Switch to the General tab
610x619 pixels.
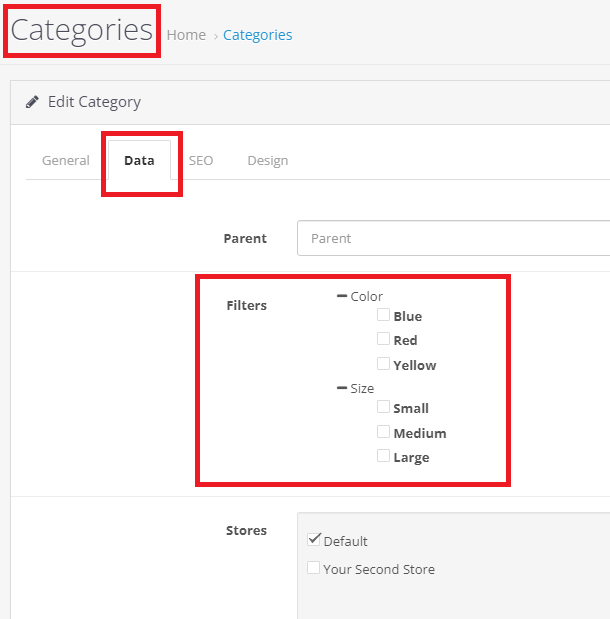[x=66, y=160]
